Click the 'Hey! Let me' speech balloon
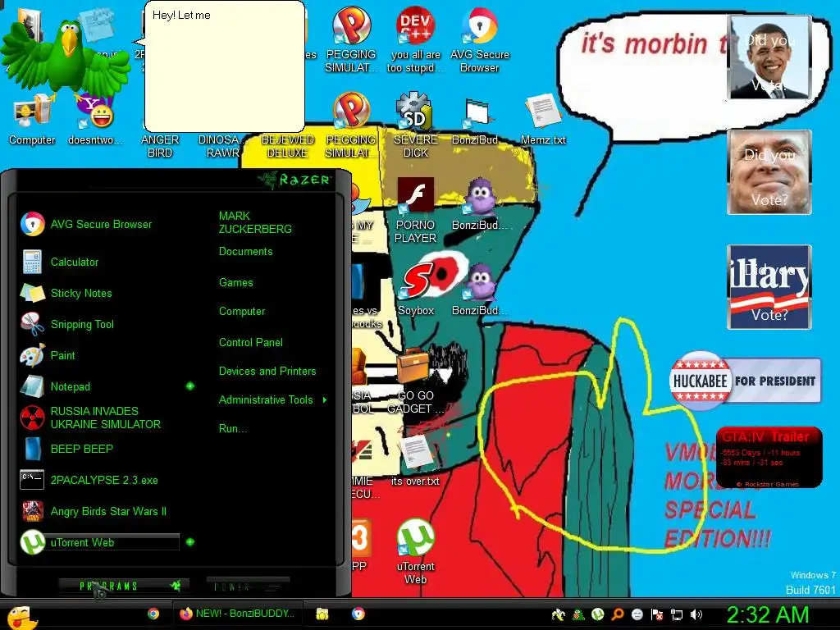Image resolution: width=840 pixels, height=630 pixels. coord(225,66)
